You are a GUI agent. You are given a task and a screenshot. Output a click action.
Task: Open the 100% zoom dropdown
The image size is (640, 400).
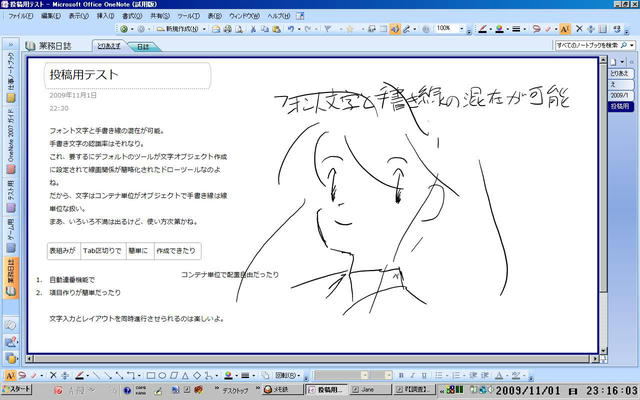[462, 29]
